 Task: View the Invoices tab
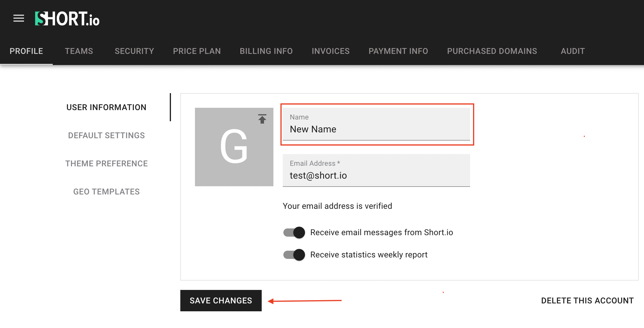point(330,51)
